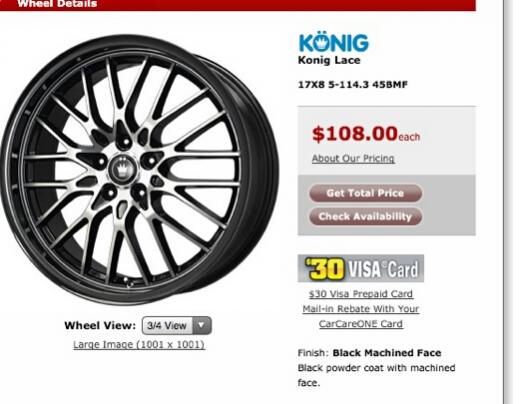This screenshot has height=404, width=526.
Task: Click the page's right vertical scrollbar
Action: tap(508, 202)
